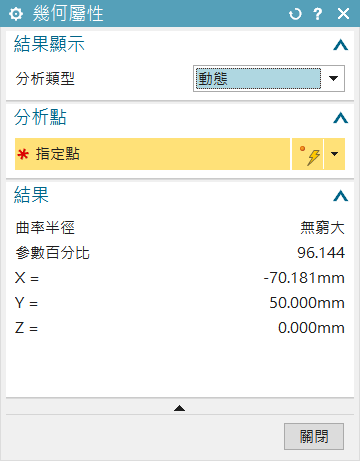
Task: Click the reset dialog circular arrow icon
Action: [x=295, y=14]
